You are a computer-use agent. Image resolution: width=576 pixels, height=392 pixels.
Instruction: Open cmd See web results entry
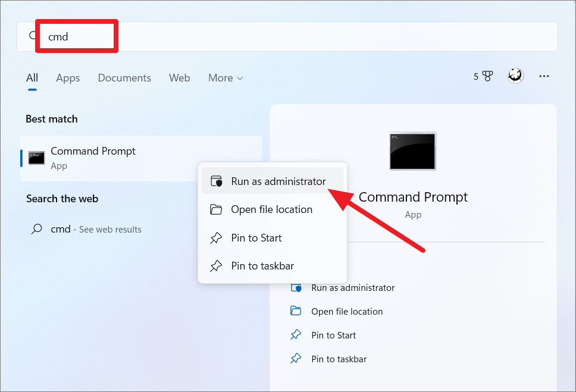click(96, 229)
